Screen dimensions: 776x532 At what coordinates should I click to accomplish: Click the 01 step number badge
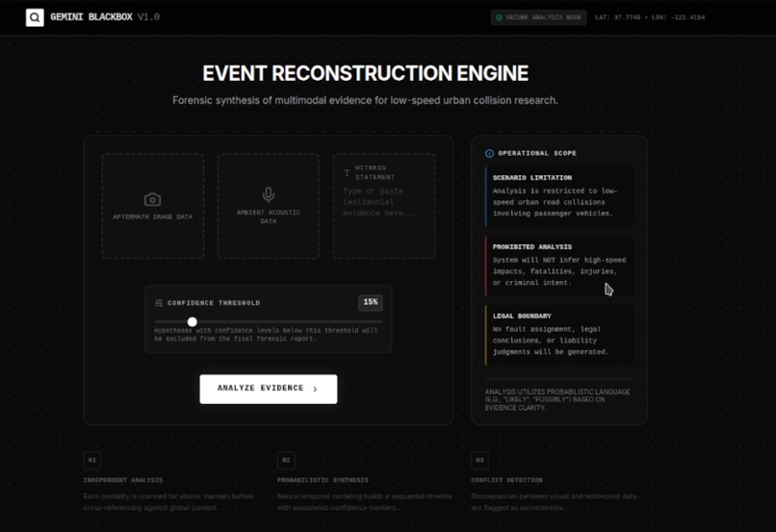(x=92, y=460)
